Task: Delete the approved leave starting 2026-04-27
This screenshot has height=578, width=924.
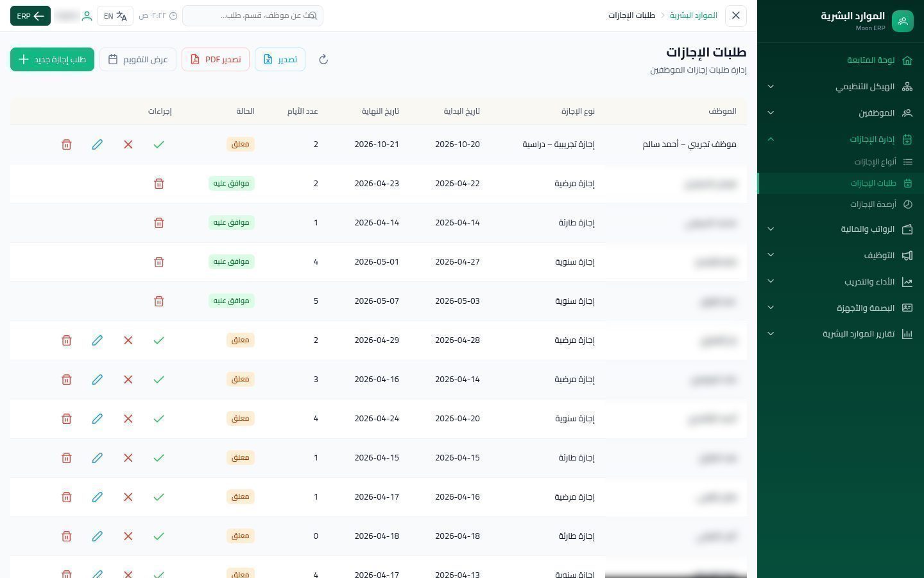Action: [159, 262]
